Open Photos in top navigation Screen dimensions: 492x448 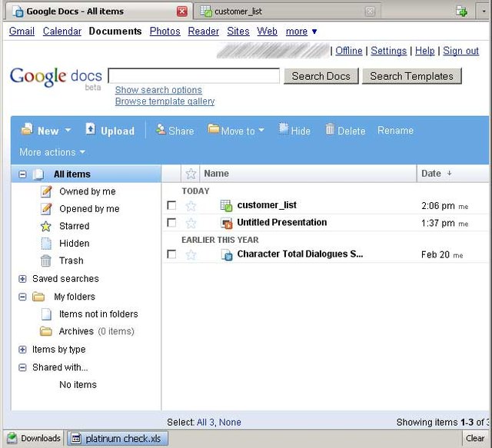165,32
